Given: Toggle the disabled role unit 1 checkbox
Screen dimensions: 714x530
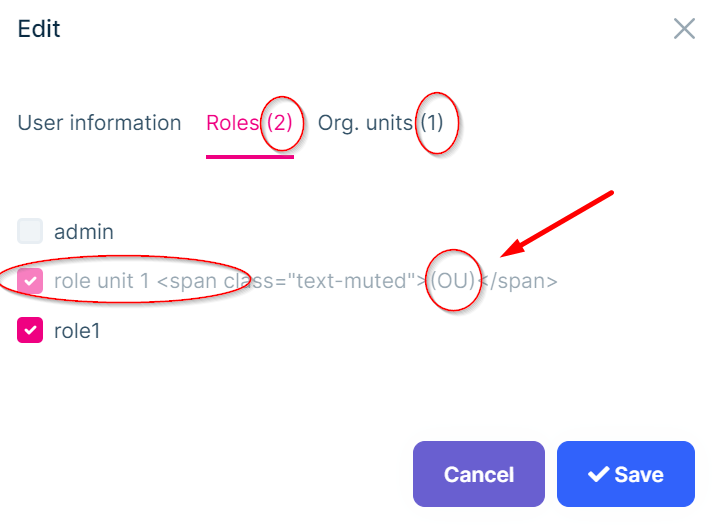Looking at the screenshot, I should (30, 281).
